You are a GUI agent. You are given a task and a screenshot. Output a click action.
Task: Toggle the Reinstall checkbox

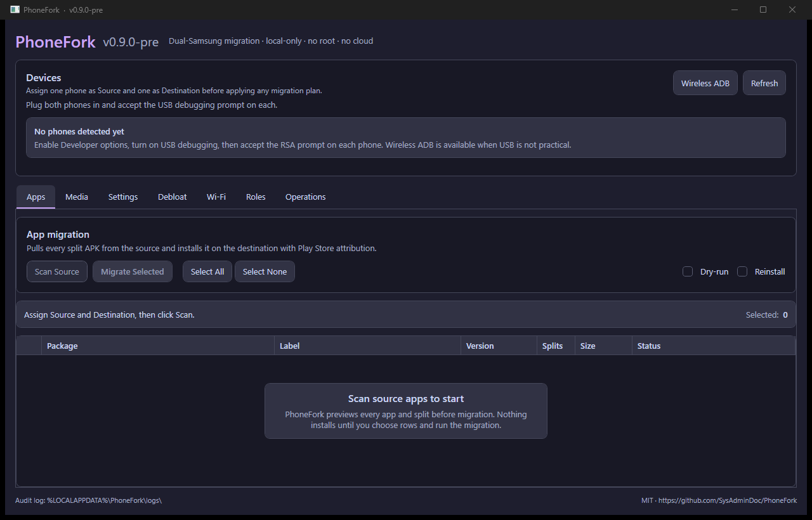click(x=742, y=271)
